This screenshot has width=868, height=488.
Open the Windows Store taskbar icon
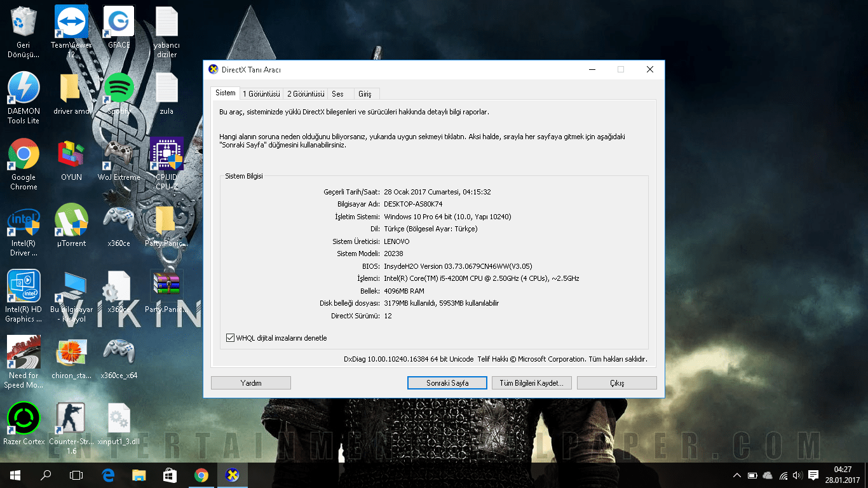[x=170, y=475]
